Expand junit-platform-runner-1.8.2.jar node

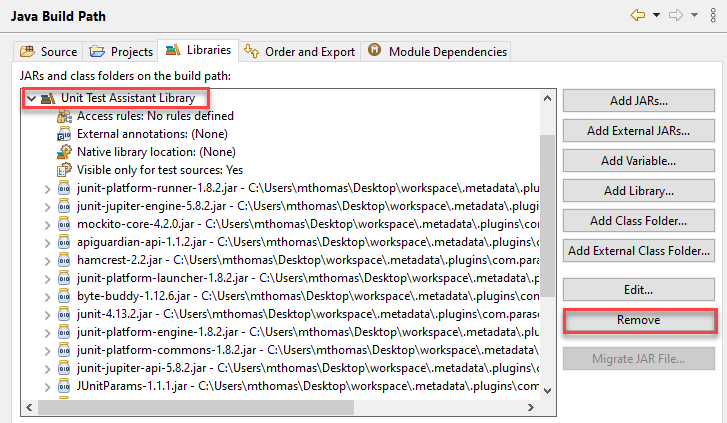point(47,189)
